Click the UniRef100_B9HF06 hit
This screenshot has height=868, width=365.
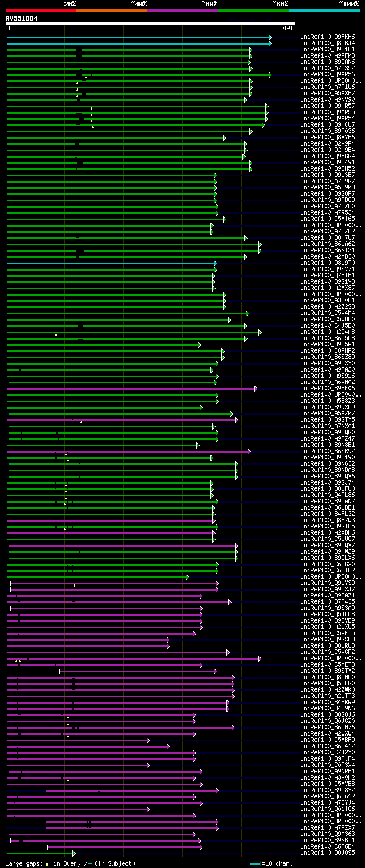click(x=327, y=388)
